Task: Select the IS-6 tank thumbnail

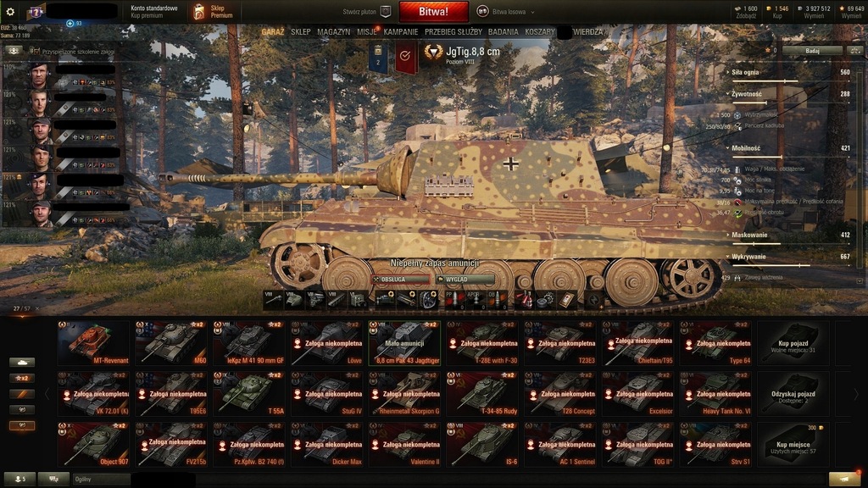Action: tap(482, 444)
